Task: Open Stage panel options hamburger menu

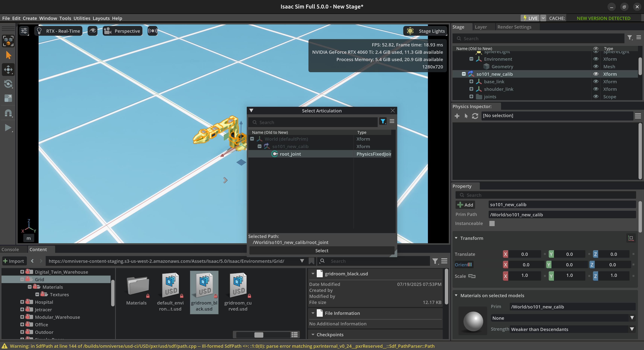Action: pos(639,37)
